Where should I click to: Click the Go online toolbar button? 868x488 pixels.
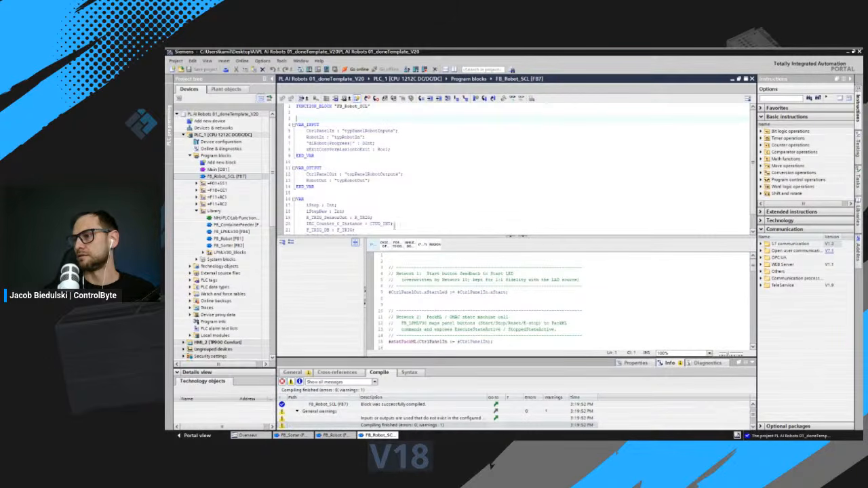[x=355, y=69]
